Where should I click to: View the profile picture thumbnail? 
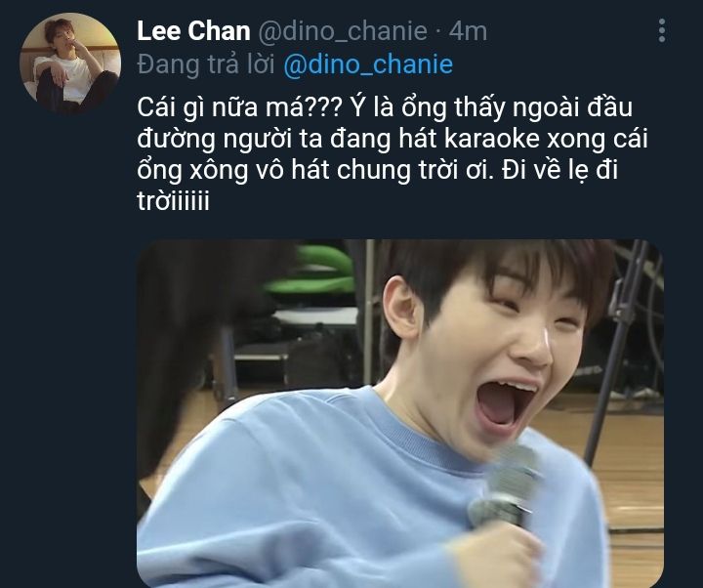click(x=70, y=63)
